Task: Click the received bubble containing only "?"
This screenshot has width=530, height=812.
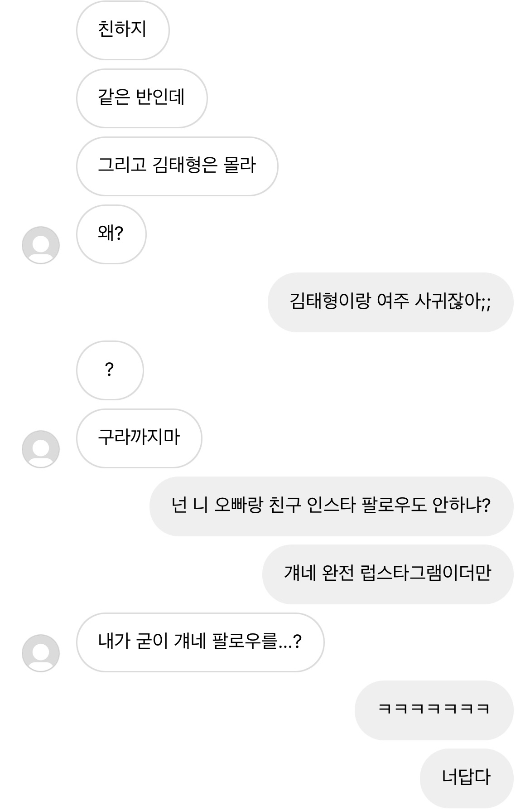Action: 110,370
